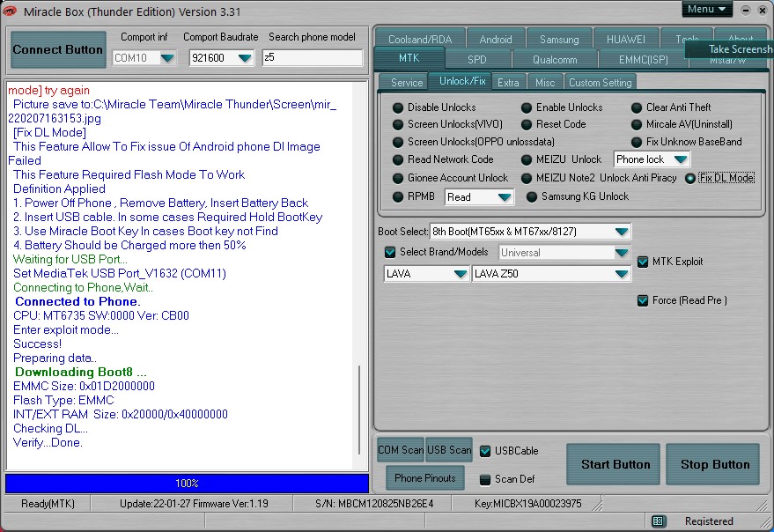Screen dimensions: 774x532
Task: Click the Stop Button
Action: [x=712, y=464]
